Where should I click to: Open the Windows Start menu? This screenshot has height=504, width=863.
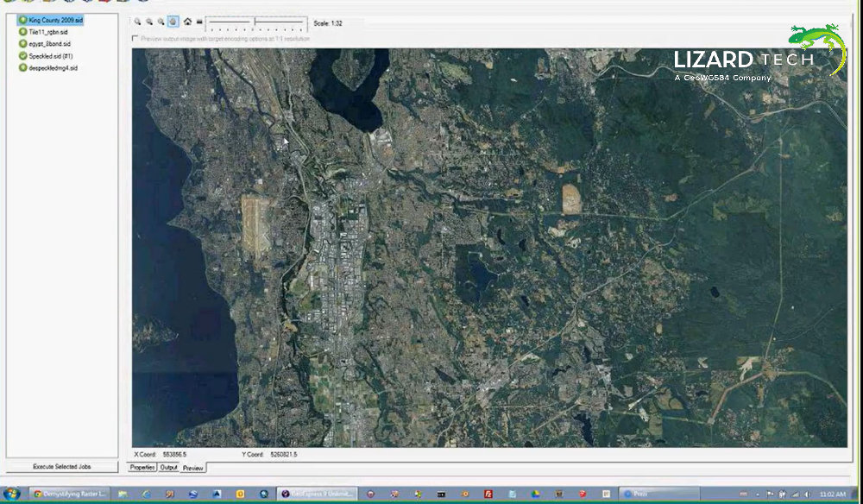pyautogui.click(x=11, y=494)
